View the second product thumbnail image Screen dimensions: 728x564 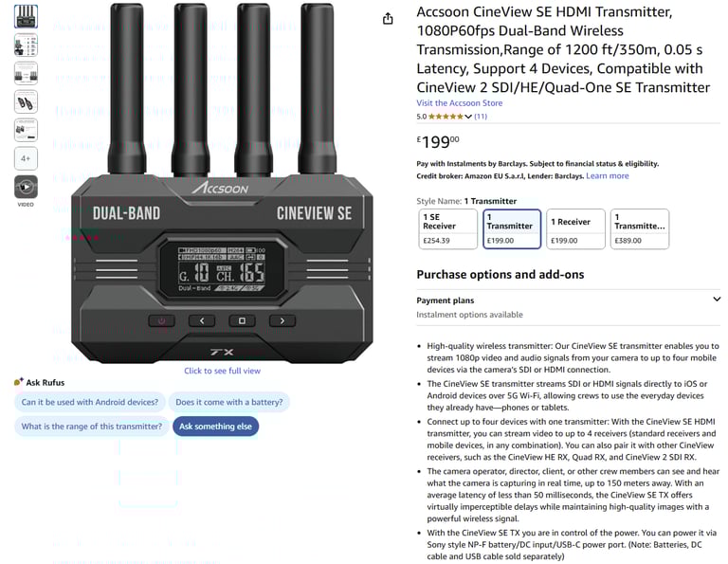point(26,45)
